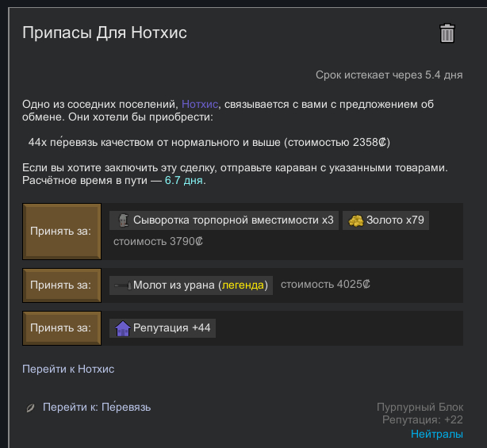Click the Золото x79 reward
This screenshot has width=487, height=448.
(x=385, y=220)
